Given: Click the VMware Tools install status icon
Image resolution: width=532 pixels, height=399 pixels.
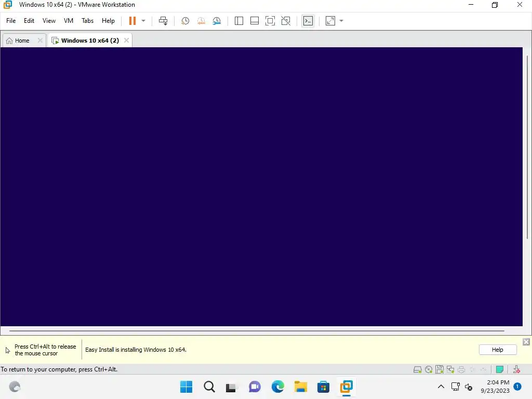Looking at the screenshot, I should (x=516, y=369).
